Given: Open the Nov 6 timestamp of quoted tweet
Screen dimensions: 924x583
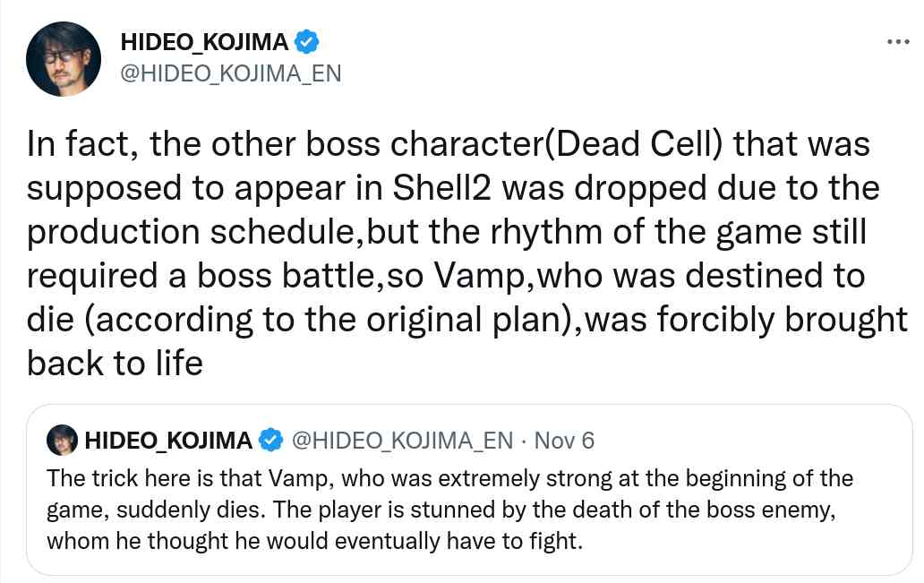Looking at the screenshot, I should coord(564,441).
